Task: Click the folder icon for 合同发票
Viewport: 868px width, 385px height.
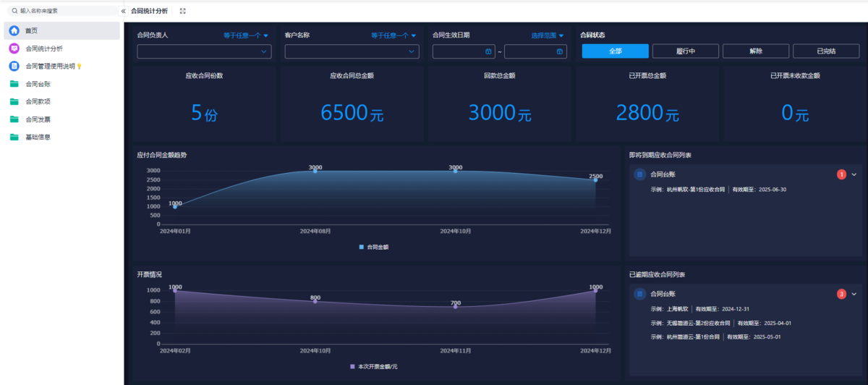Action: coord(14,119)
